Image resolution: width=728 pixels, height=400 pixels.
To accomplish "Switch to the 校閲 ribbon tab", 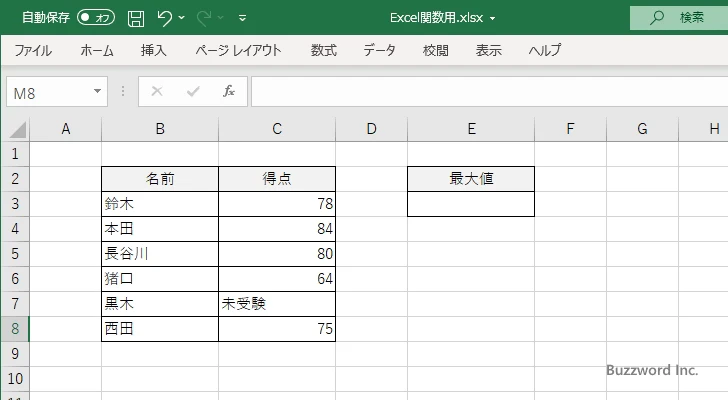I will (436, 50).
